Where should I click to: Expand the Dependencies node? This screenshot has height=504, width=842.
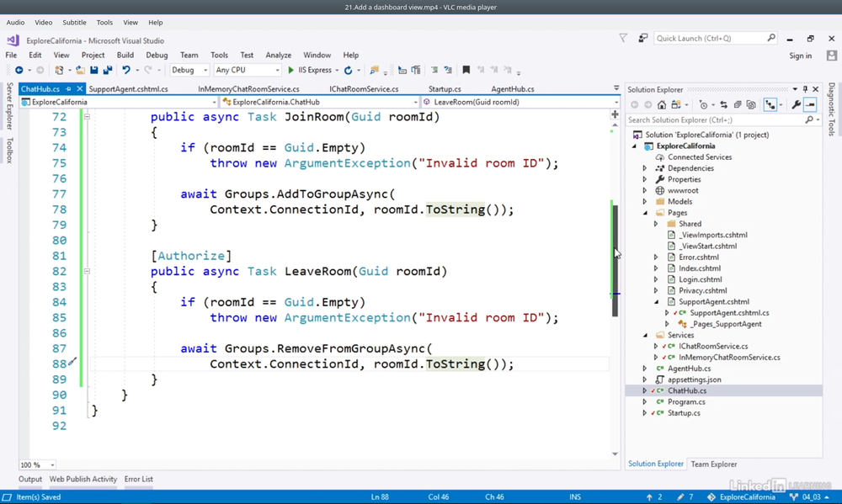click(645, 168)
